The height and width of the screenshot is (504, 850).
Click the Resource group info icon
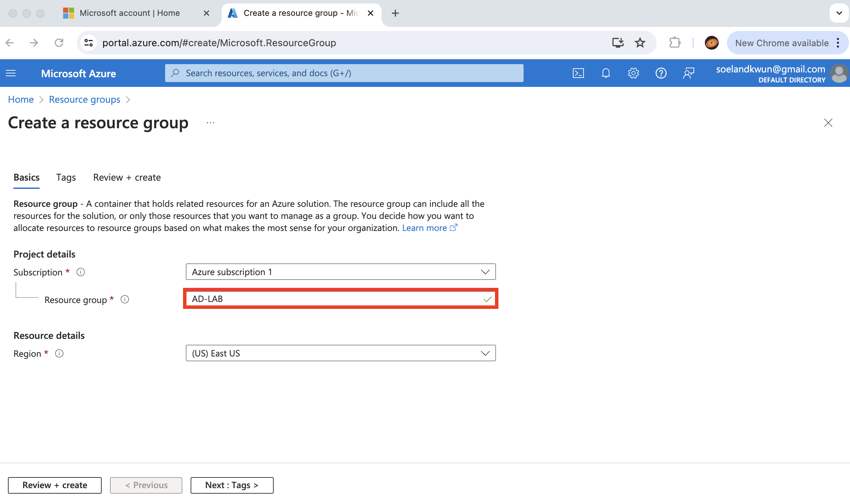tap(125, 299)
